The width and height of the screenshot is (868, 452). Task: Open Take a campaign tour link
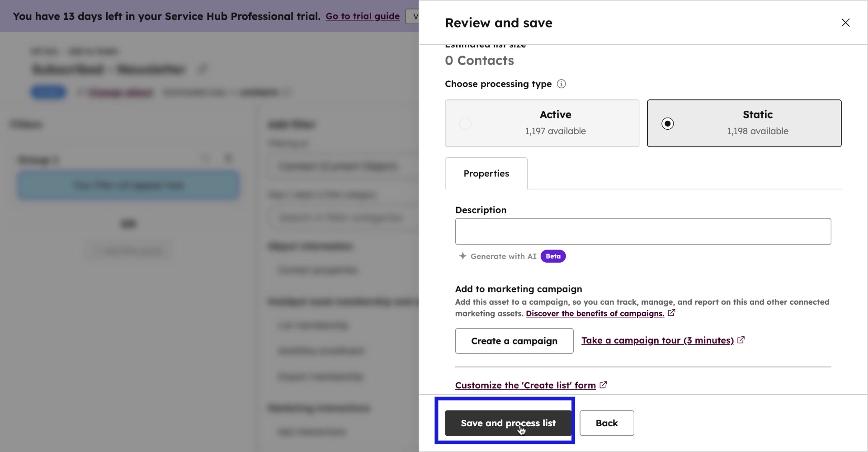pyautogui.click(x=657, y=340)
